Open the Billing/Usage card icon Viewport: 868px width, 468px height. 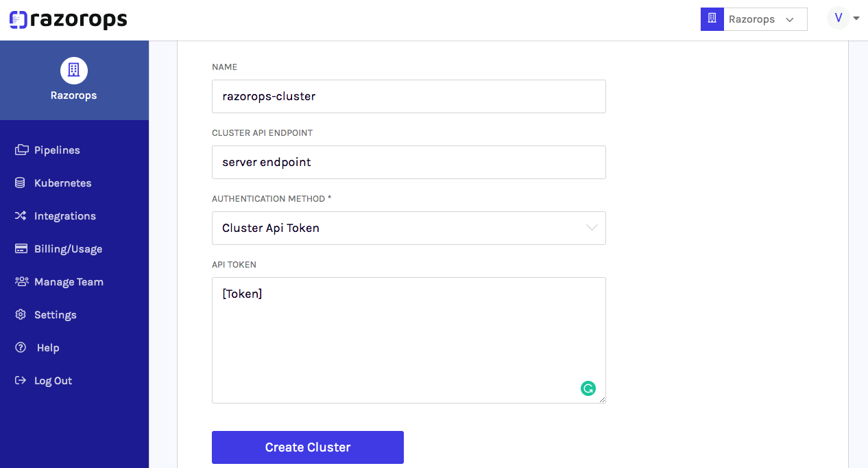[x=21, y=248]
